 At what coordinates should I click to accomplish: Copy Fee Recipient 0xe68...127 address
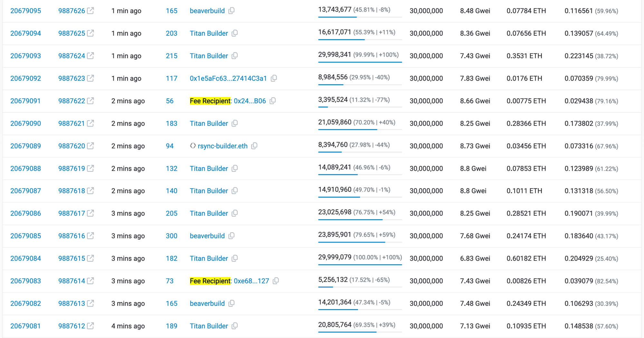[276, 281]
